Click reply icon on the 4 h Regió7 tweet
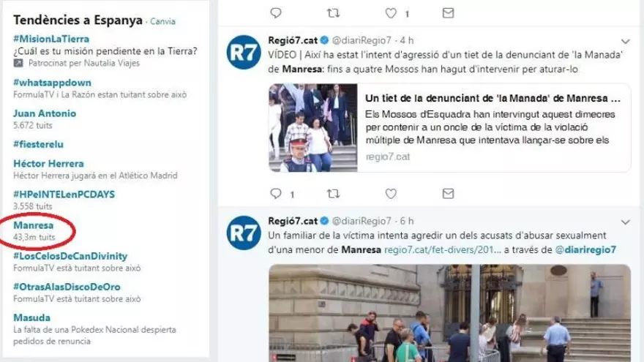The image size is (644, 362). (x=276, y=193)
